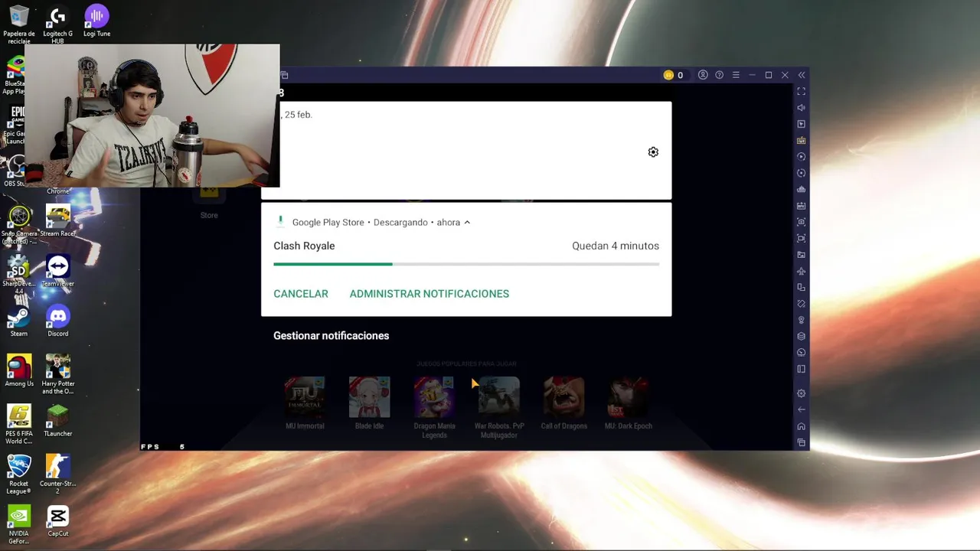Viewport: 980px width, 551px height.
Task: Open the MU: Dark Epoch game thumbnail
Action: pyautogui.click(x=629, y=397)
